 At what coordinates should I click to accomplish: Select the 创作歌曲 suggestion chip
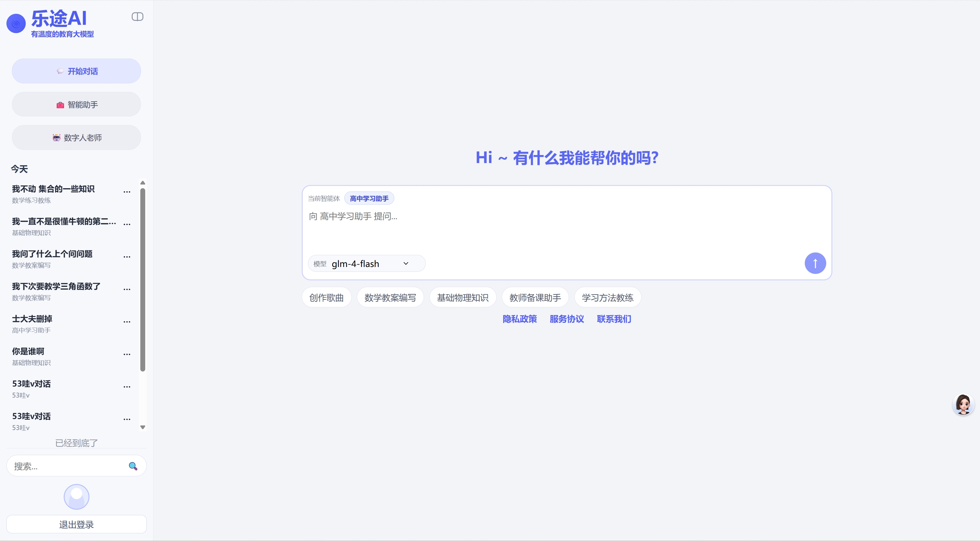pos(326,297)
